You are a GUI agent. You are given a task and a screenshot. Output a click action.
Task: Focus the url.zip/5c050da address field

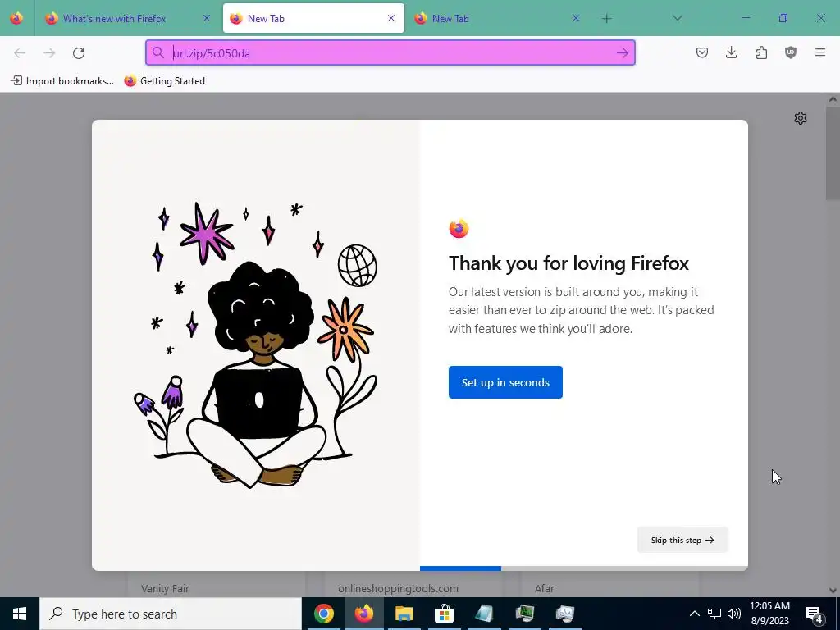tap(390, 52)
